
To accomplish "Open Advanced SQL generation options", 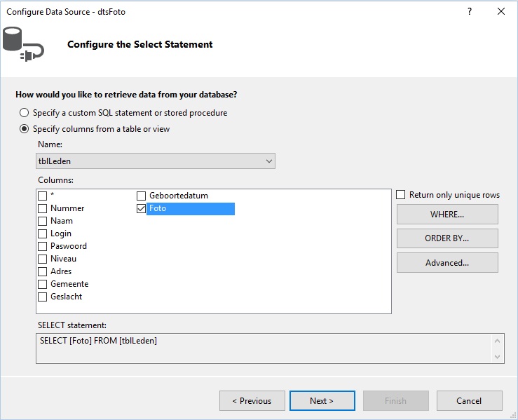I will (x=447, y=263).
